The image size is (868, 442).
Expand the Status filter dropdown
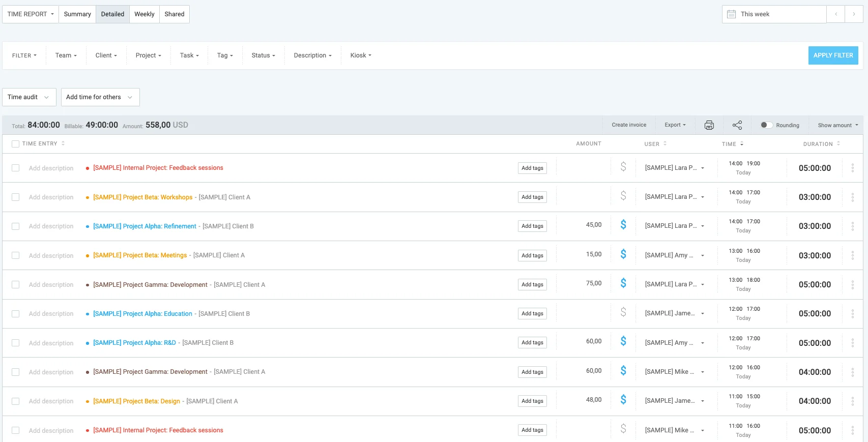[x=264, y=55]
